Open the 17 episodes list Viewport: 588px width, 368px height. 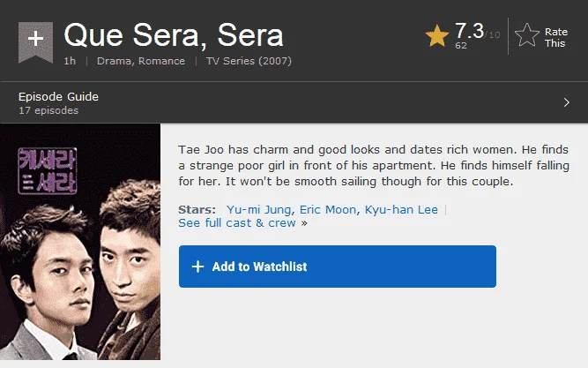tap(48, 110)
